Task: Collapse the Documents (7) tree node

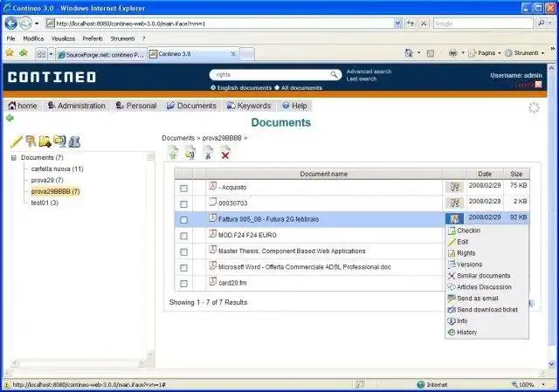Action: pyautogui.click(x=14, y=157)
